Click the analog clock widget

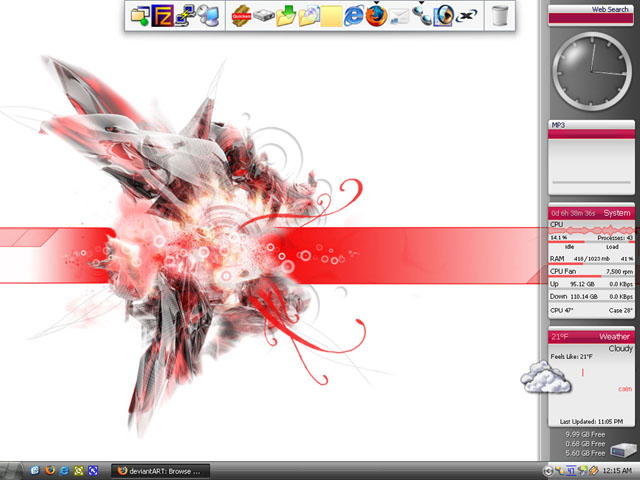[x=591, y=71]
